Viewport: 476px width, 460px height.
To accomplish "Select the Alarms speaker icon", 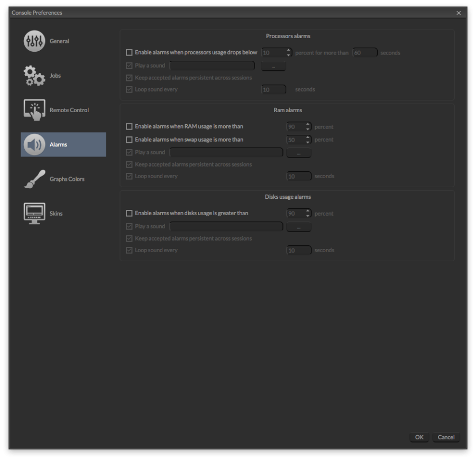I will pos(34,144).
